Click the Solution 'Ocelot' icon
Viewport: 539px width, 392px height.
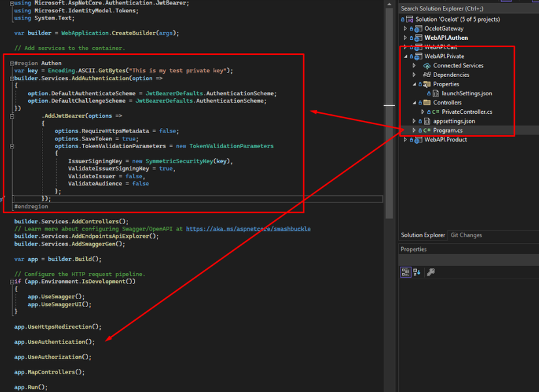[x=410, y=19]
